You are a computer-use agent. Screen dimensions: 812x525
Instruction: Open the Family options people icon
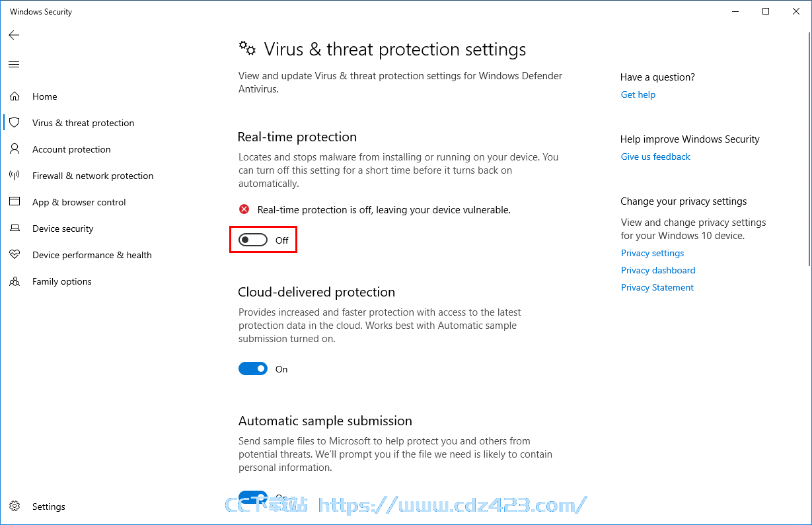tap(15, 281)
